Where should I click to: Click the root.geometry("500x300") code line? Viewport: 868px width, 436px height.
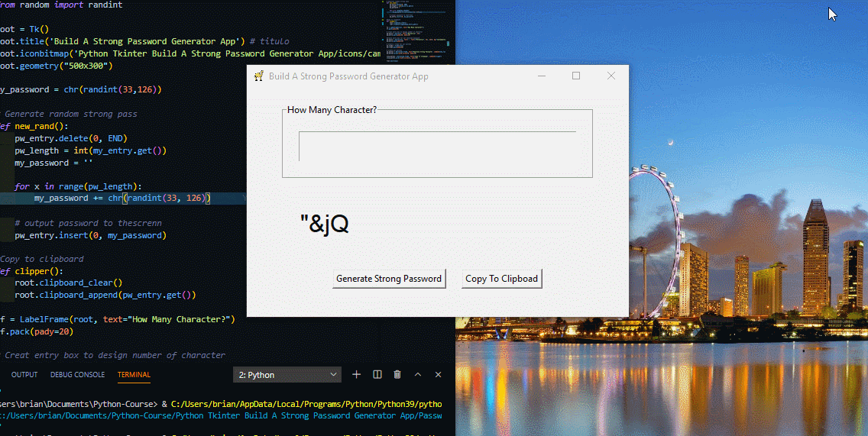click(57, 66)
